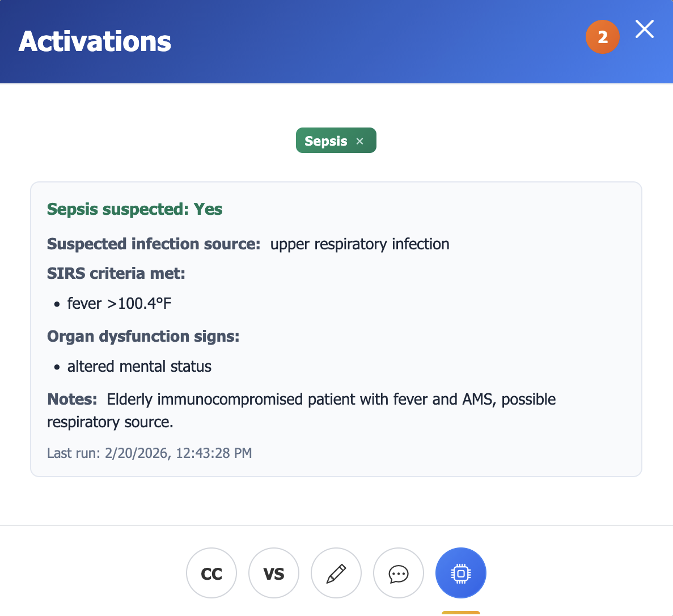The image size is (673, 616).
Task: Collapse the SIRS criteria met section
Action: (x=116, y=273)
